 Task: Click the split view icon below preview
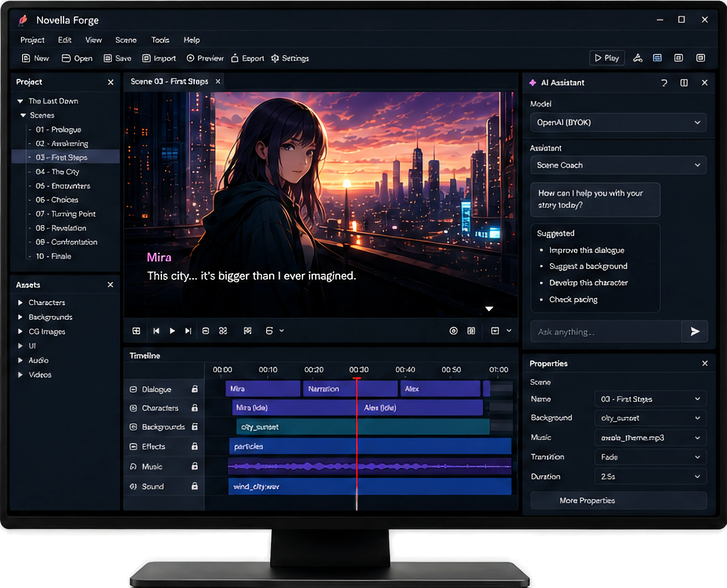(x=471, y=331)
